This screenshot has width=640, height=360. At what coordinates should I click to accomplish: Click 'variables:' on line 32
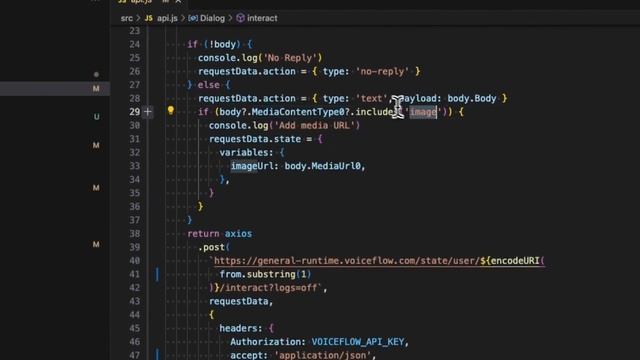(246, 153)
